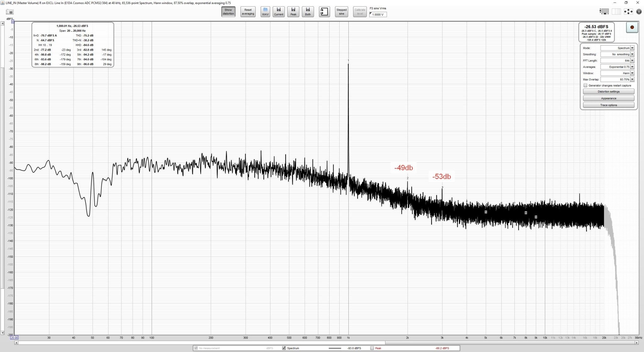Click the -26.53 dBFS level readout
The width and height of the screenshot is (644, 352).
click(596, 27)
